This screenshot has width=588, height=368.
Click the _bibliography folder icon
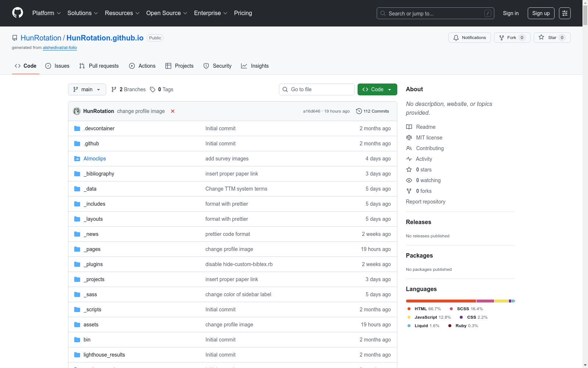77,174
